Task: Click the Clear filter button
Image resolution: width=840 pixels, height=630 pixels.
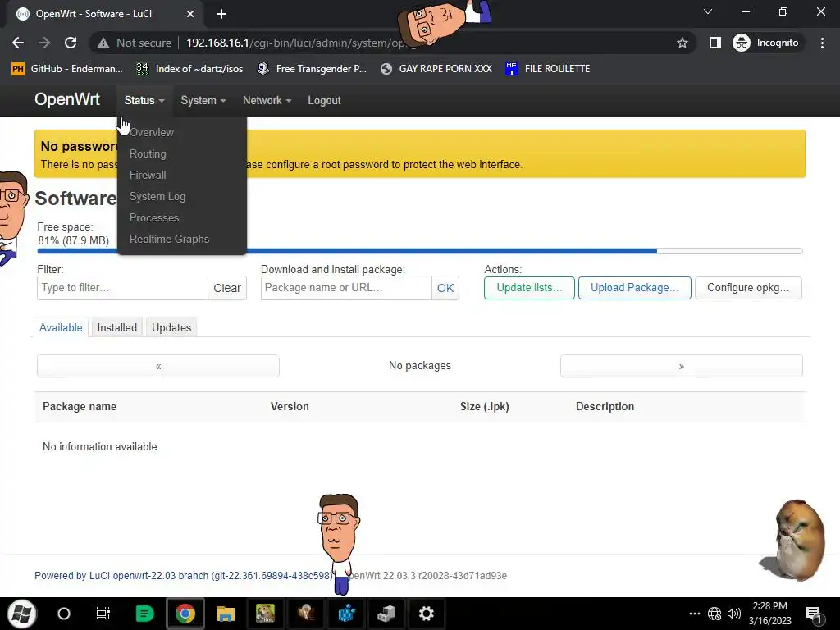Action: click(x=227, y=288)
